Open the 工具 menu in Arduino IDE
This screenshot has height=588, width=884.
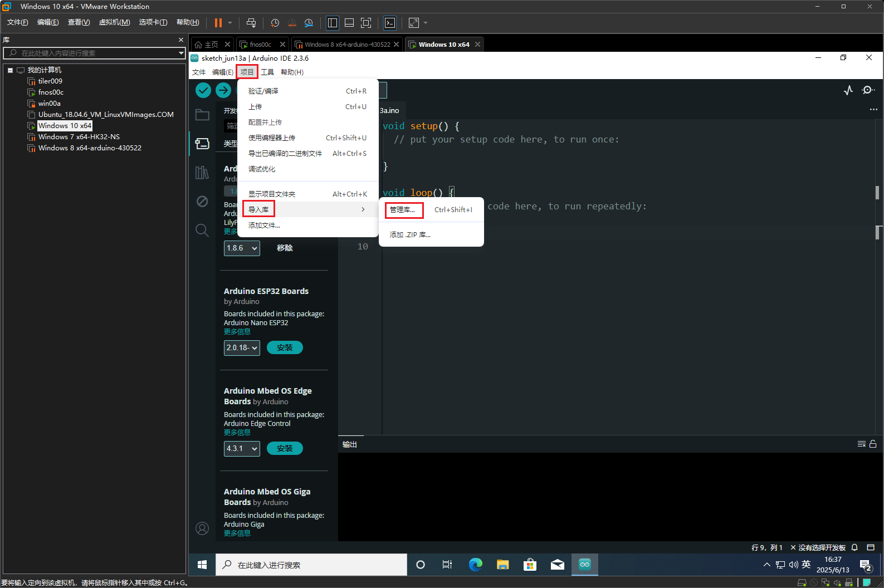click(267, 72)
